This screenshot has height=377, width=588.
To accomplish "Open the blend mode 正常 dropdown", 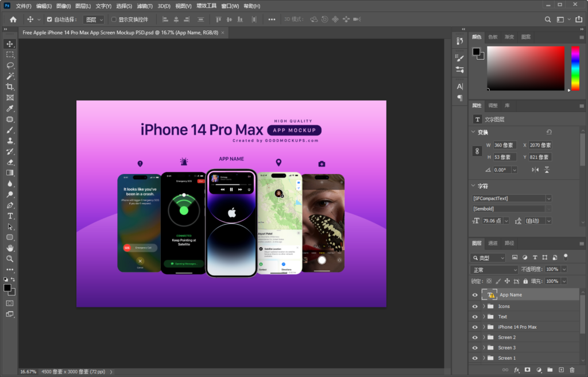I will (x=494, y=270).
